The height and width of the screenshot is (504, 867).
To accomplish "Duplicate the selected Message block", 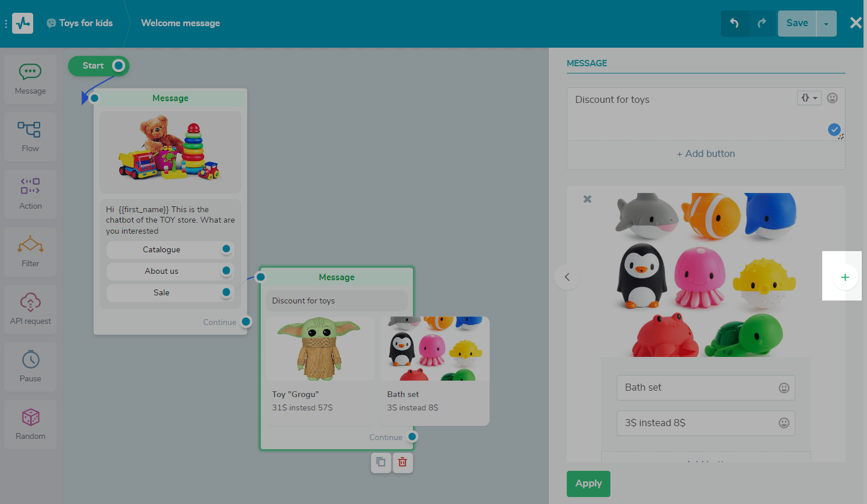I will point(381,462).
